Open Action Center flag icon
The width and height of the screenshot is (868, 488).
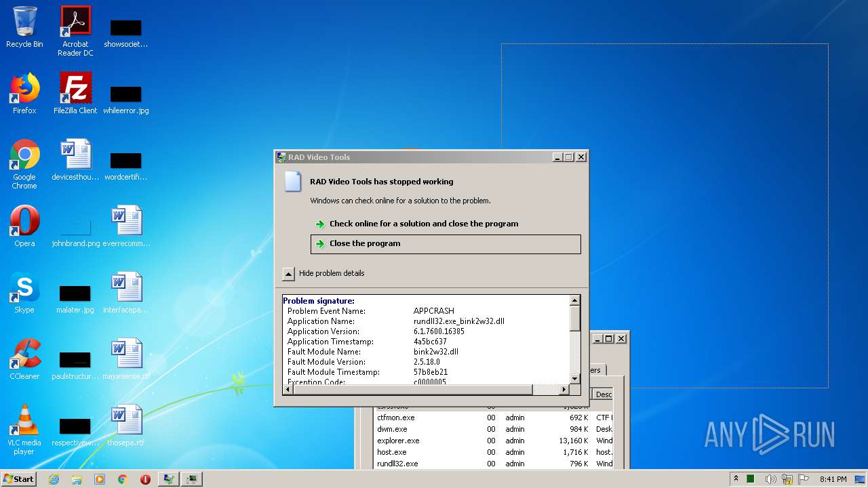click(802, 479)
